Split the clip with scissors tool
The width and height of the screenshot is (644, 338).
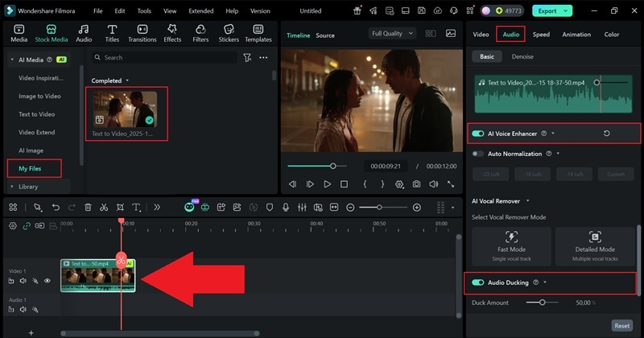pos(104,208)
